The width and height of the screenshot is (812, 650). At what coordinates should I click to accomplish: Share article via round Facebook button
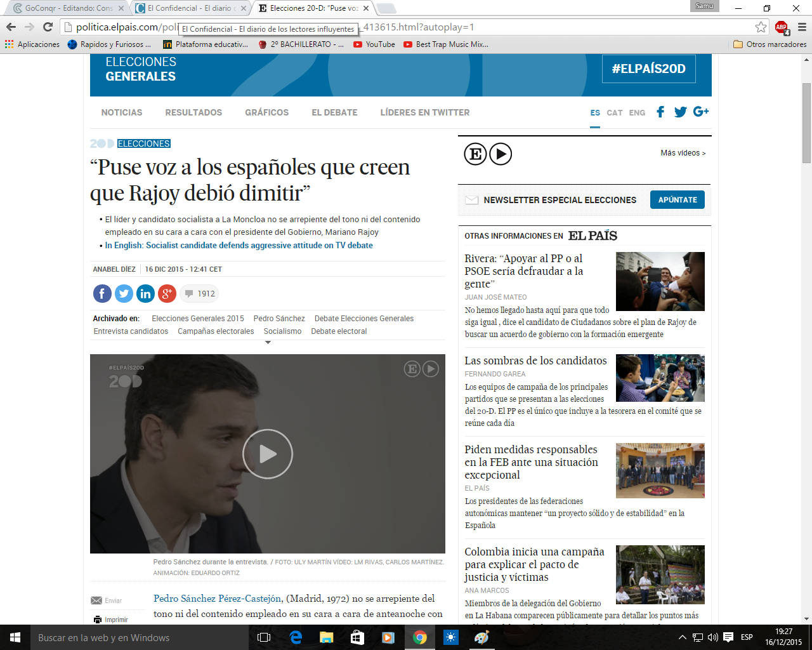[102, 293]
